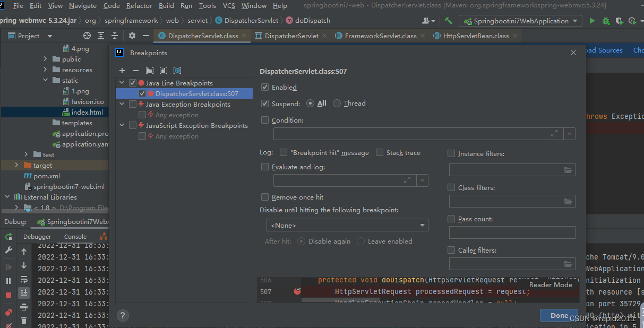
Task: Open Disable until hitting breakpoint None dropdown
Action: pos(347,225)
